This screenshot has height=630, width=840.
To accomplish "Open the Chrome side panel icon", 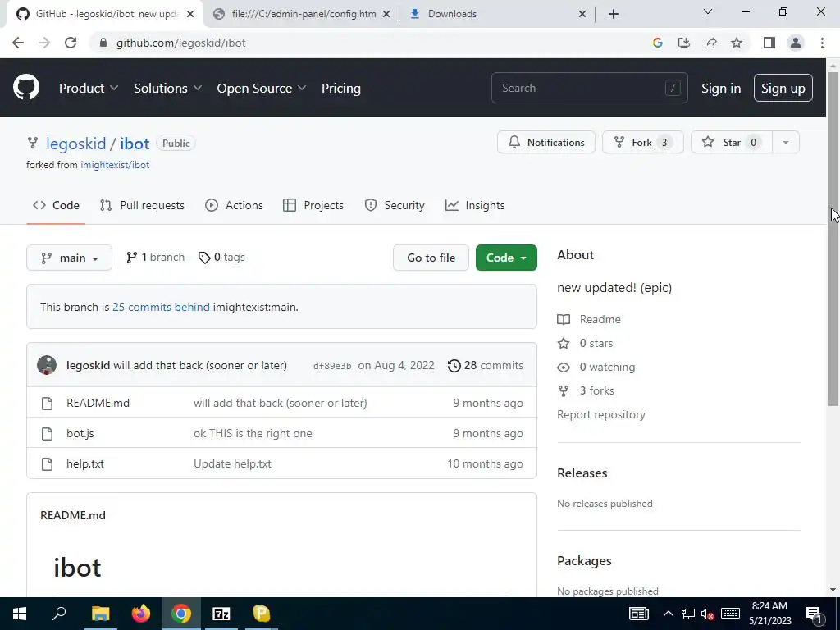I will click(769, 43).
